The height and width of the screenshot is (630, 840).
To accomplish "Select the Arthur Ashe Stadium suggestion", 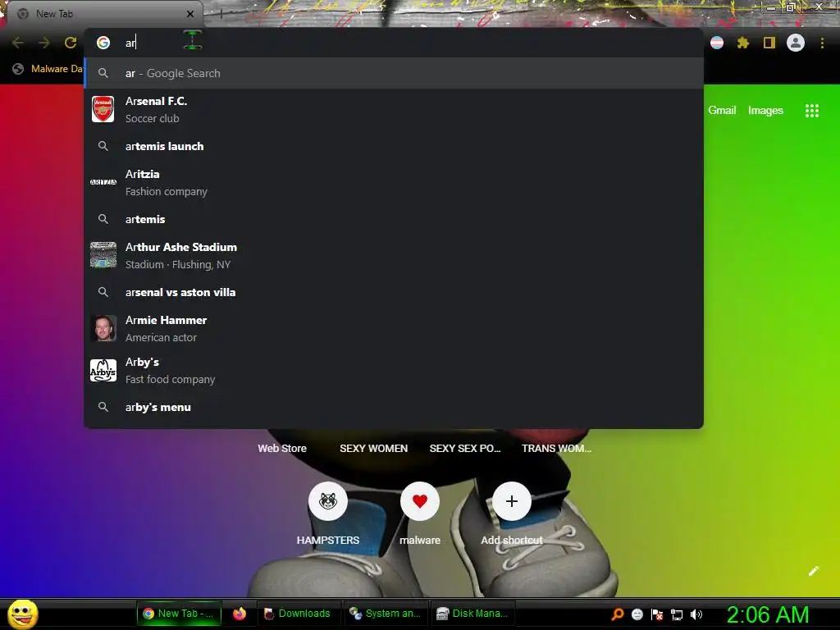I will point(394,256).
